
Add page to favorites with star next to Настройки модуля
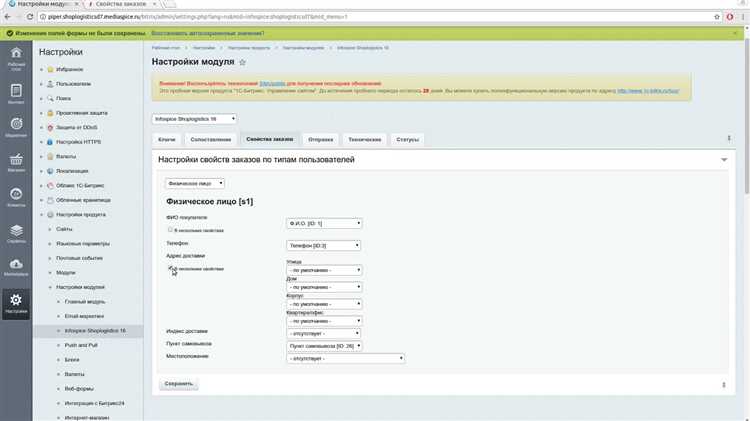pos(242,62)
